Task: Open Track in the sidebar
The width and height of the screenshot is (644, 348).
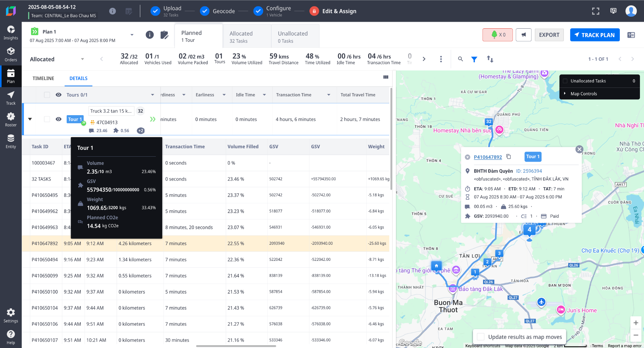Action: pos(11,98)
